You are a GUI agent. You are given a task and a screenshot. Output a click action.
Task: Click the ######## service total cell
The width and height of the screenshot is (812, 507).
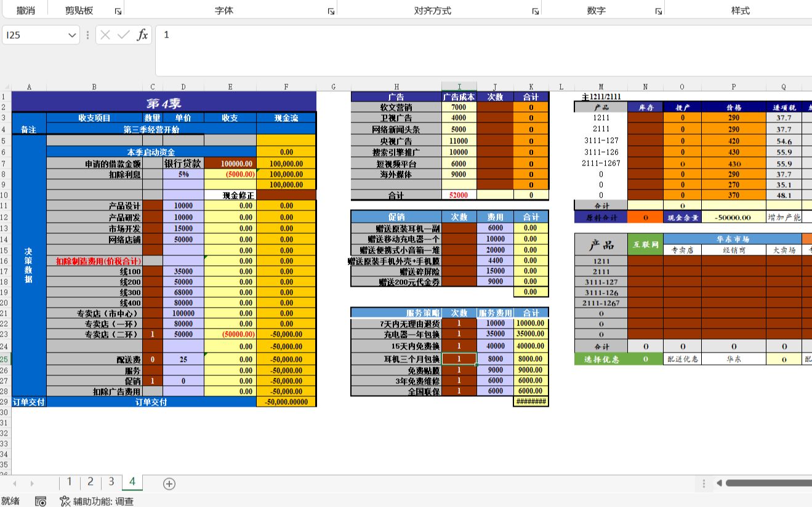tap(531, 401)
